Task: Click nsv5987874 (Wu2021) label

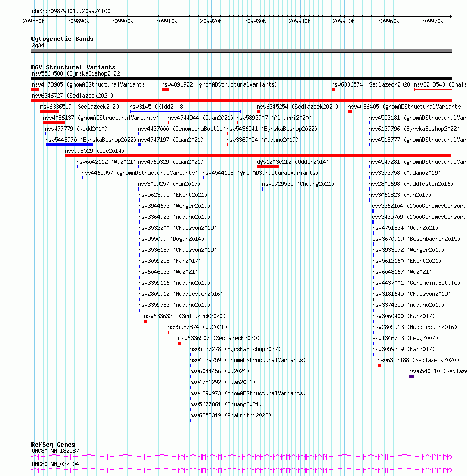Action: point(197,327)
